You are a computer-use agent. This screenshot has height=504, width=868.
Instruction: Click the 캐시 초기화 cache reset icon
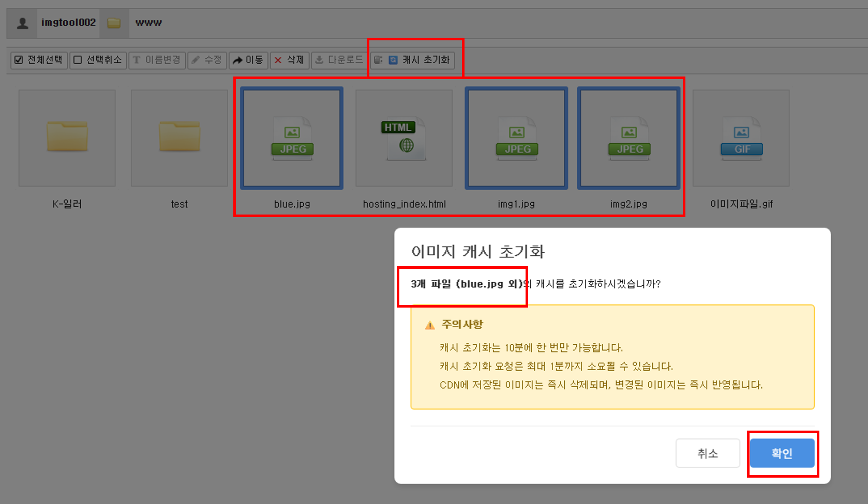(393, 60)
